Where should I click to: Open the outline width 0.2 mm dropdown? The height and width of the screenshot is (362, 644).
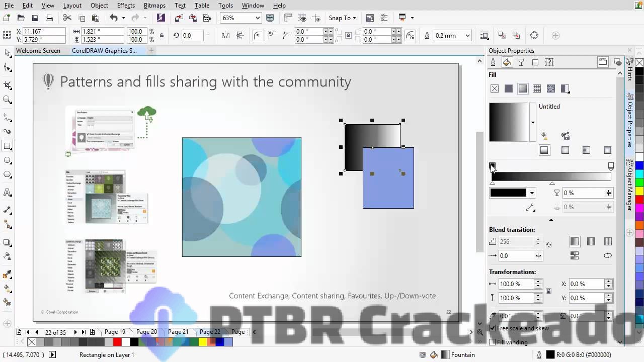467,36
